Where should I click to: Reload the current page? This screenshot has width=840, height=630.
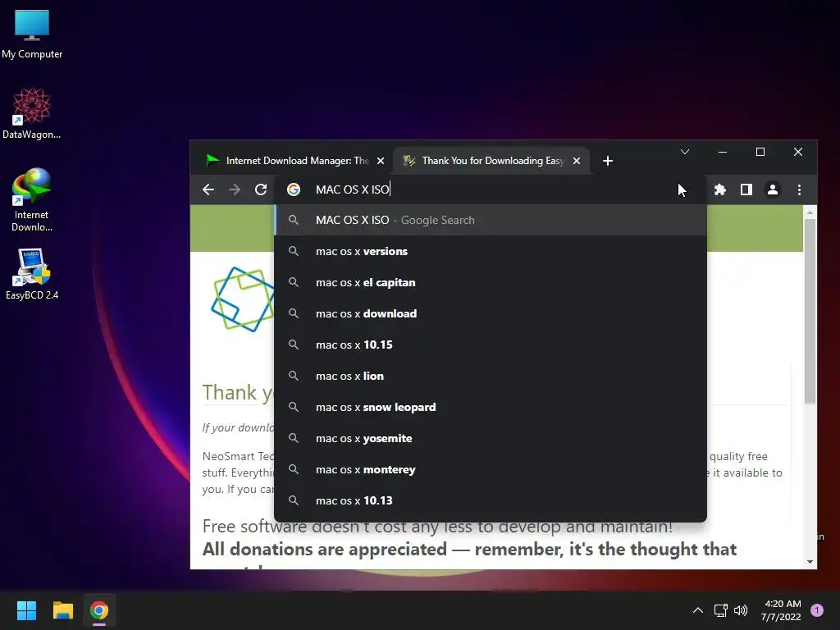261,189
